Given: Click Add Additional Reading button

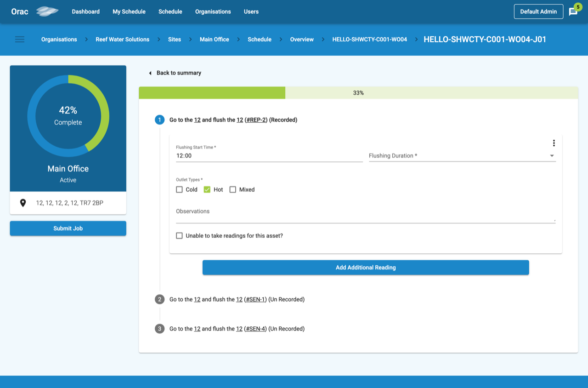Looking at the screenshot, I should pos(366,268).
